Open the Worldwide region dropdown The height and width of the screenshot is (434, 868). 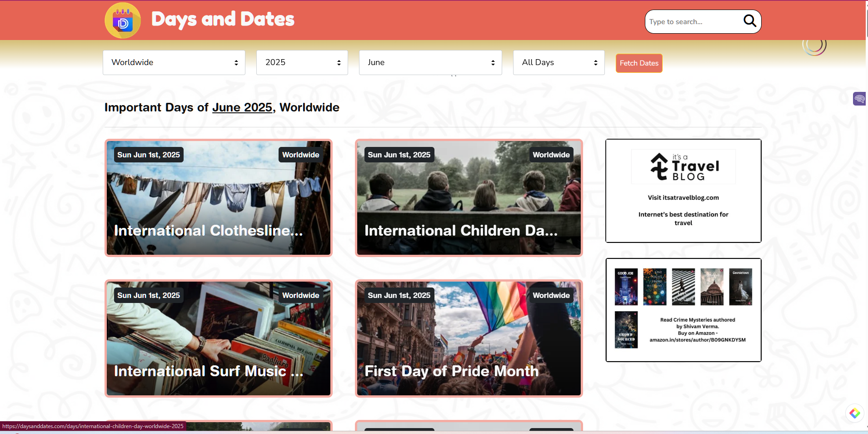[x=174, y=63]
